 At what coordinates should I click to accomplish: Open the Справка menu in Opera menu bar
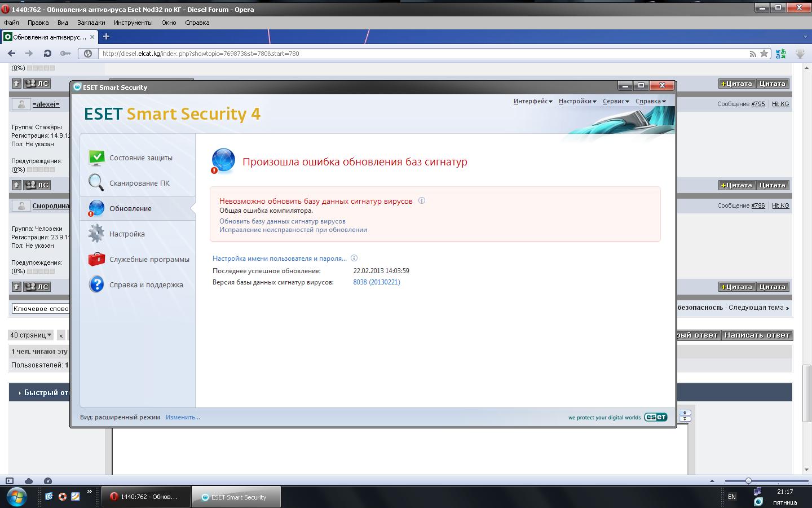tap(197, 23)
